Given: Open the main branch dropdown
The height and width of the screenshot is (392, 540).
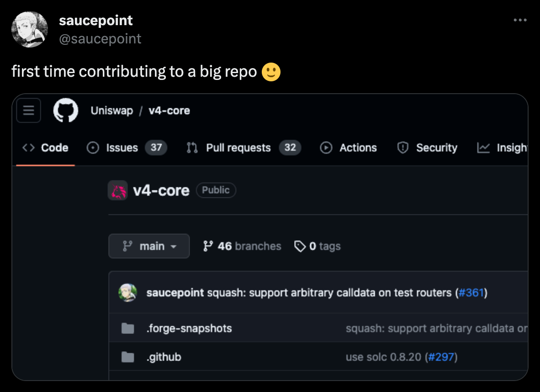Looking at the screenshot, I should click(149, 246).
